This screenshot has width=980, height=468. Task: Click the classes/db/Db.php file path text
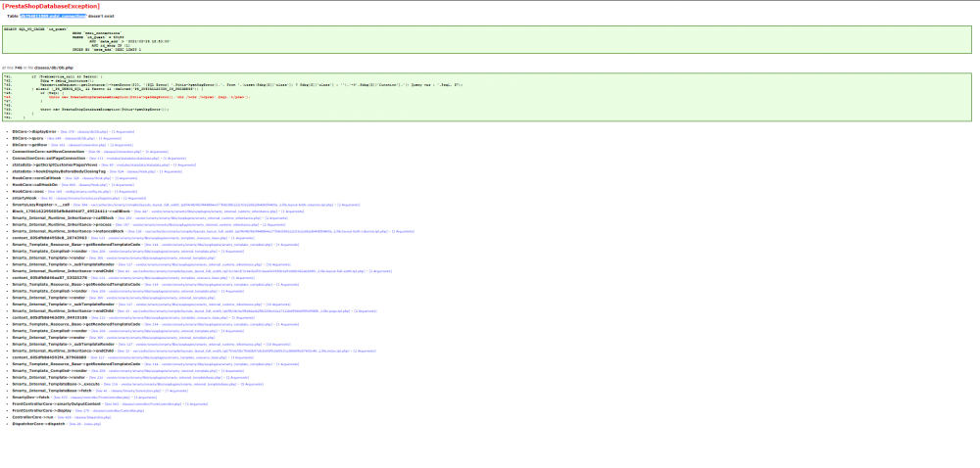point(54,67)
